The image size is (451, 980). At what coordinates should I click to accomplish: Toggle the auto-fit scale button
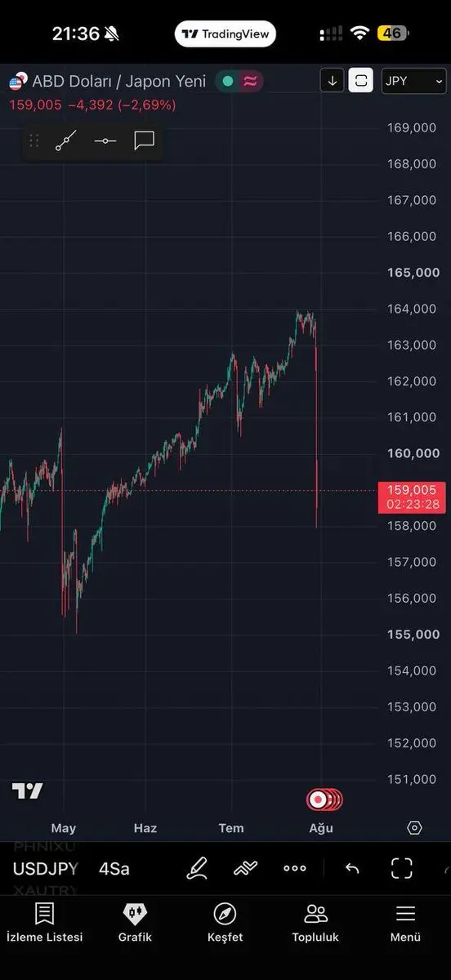click(x=360, y=81)
